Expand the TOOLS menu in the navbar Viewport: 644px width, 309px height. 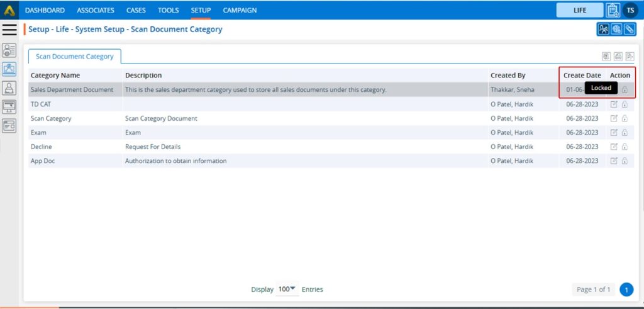tap(168, 10)
